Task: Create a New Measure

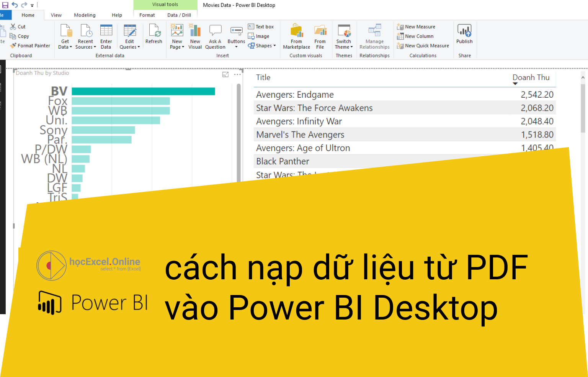Action: [x=416, y=27]
